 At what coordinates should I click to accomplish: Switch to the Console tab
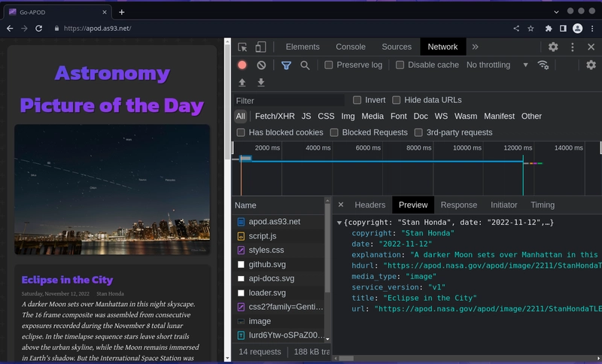pyautogui.click(x=351, y=47)
